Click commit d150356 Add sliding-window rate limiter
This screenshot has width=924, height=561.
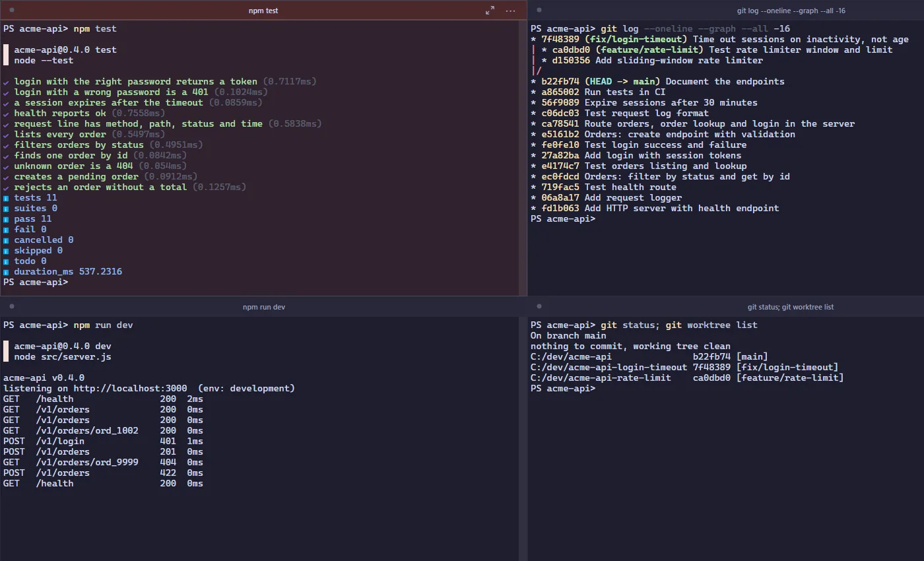coord(657,60)
